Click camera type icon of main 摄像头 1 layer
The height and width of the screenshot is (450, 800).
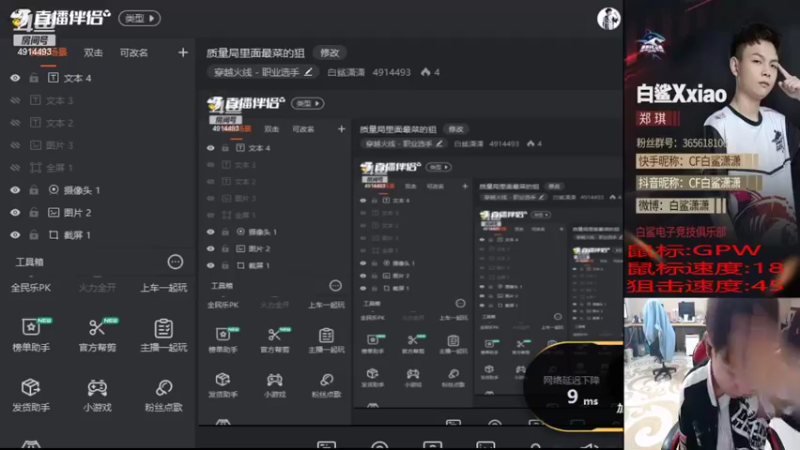(53, 189)
